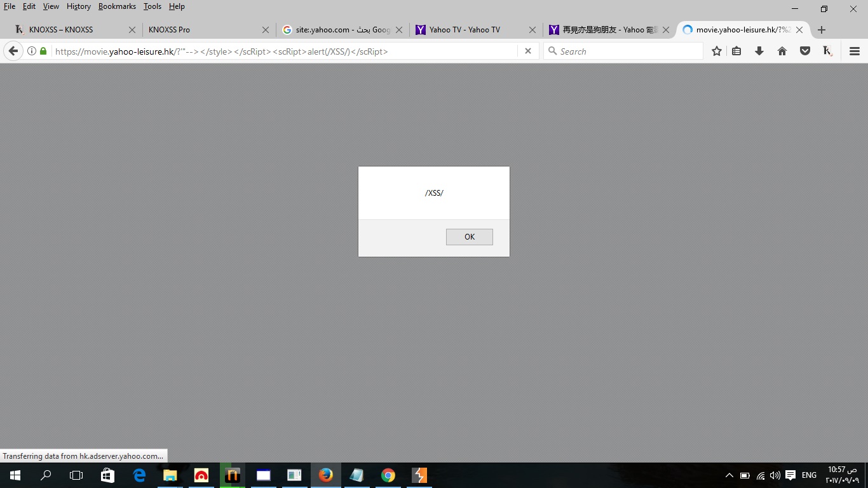Open the Bookmarks menu
The width and height of the screenshot is (868, 488).
point(117,6)
